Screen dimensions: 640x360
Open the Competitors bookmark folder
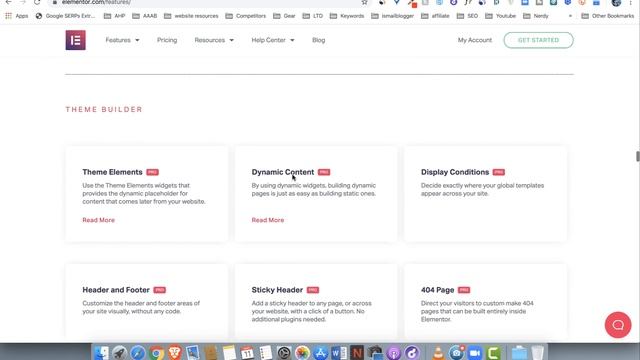[246, 16]
